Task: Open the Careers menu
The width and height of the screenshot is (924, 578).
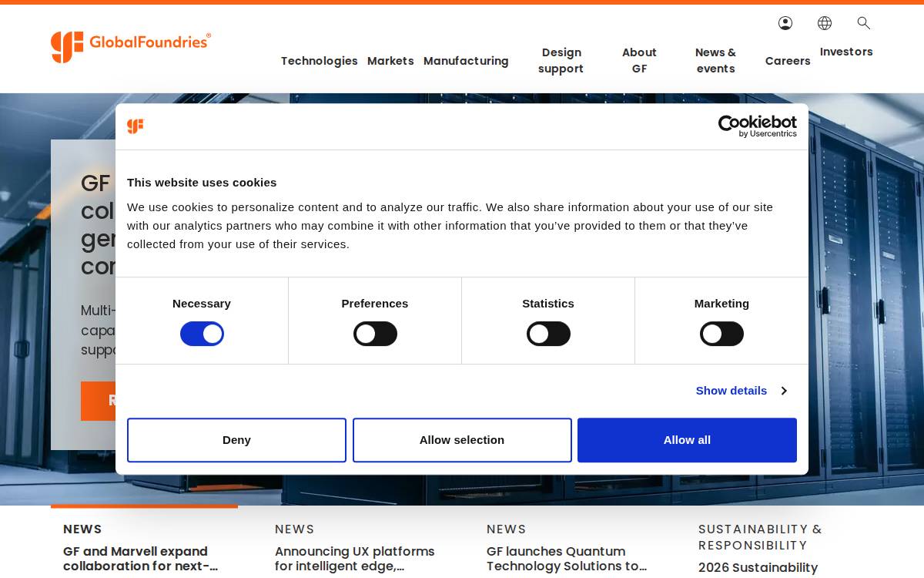Action: 788,61
